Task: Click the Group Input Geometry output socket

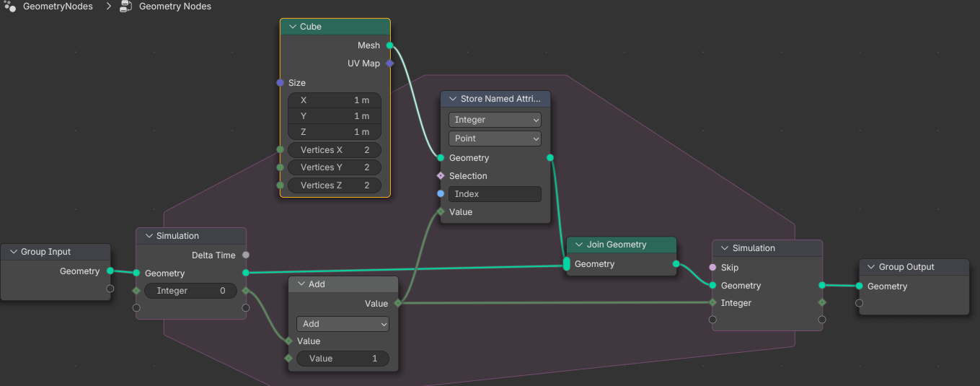Action: tap(110, 271)
